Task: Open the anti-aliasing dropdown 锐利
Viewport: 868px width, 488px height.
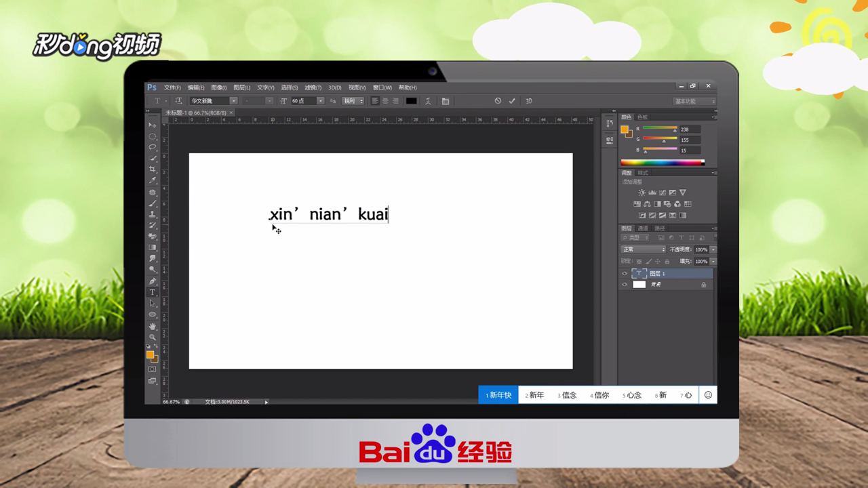Action: (353, 101)
